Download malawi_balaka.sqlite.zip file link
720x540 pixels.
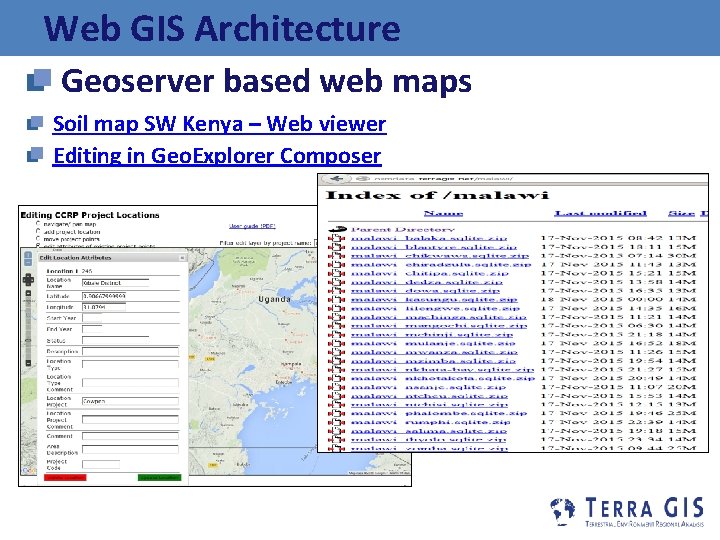(x=429, y=238)
